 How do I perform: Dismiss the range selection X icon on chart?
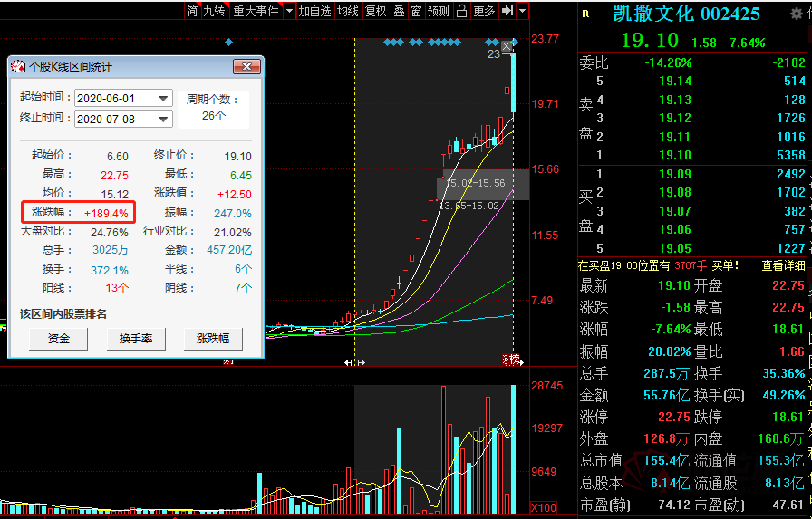point(507,46)
